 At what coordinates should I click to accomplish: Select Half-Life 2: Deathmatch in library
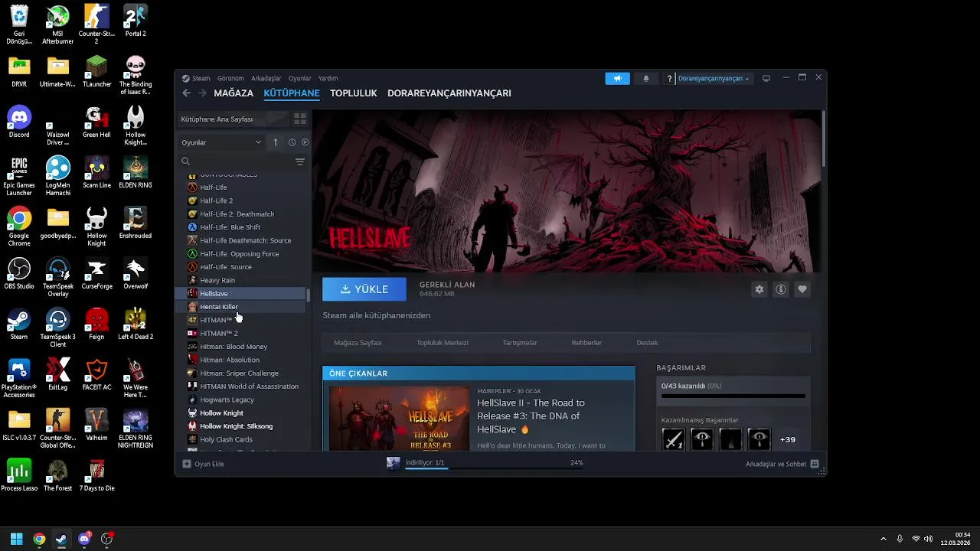237,214
